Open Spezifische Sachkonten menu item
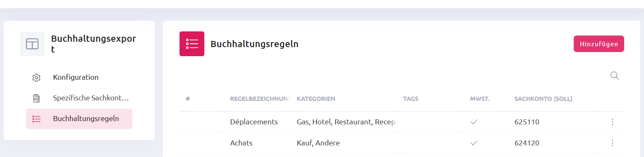Viewport: 644px width, 157px height. [x=79, y=98]
